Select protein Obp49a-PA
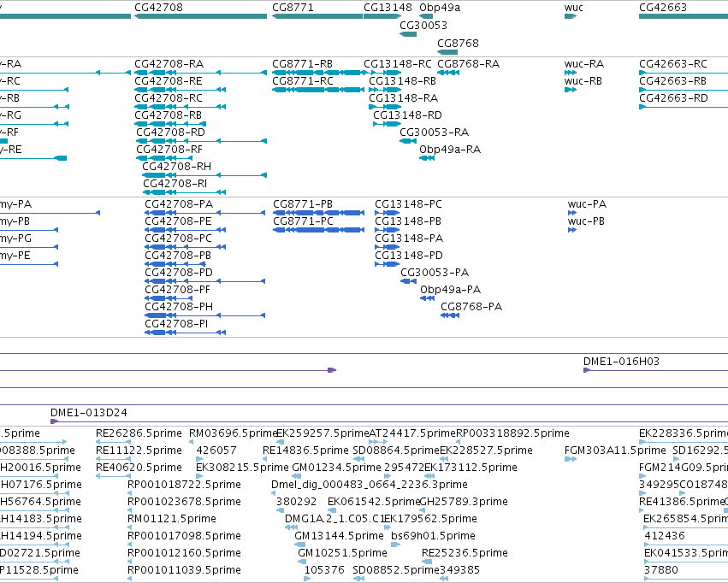 pos(450,290)
